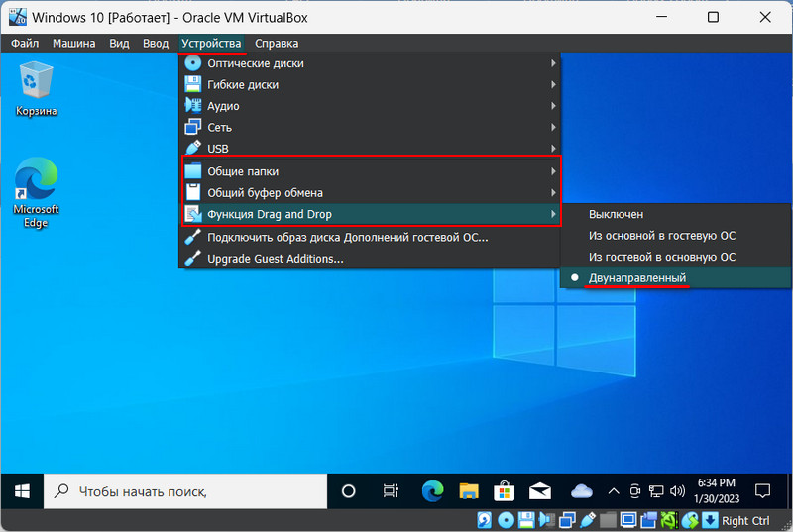The image size is (793, 532).
Task: Click the keyboard capture arrow indicator
Action: coord(710,520)
